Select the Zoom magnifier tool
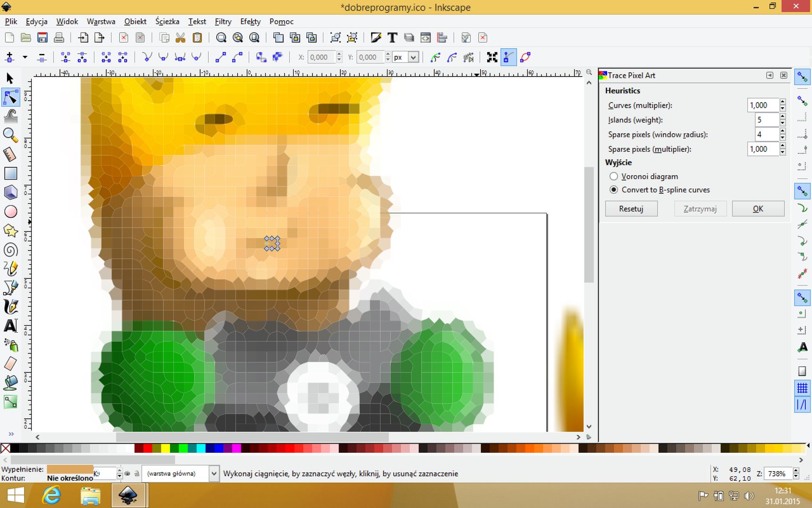Image resolution: width=812 pixels, height=508 pixels. click(x=10, y=135)
